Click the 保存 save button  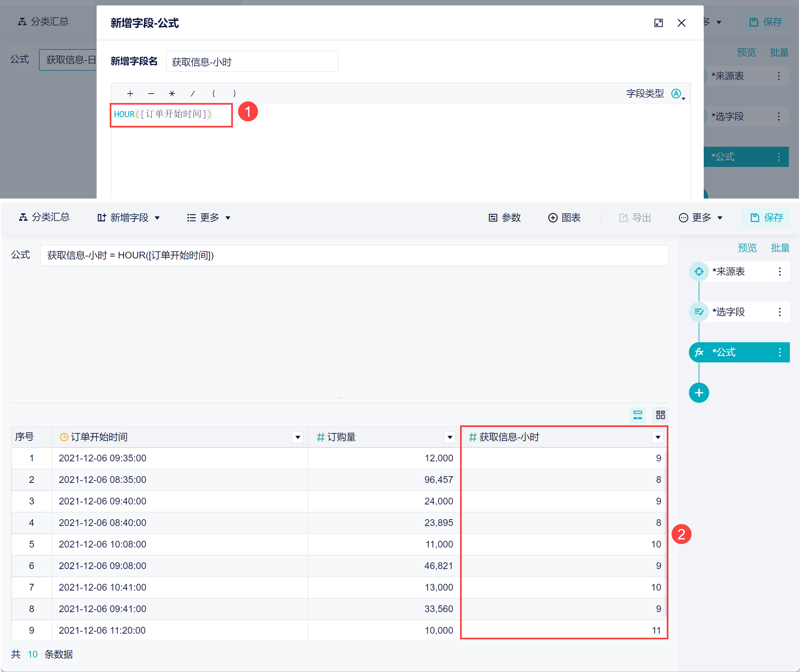pyautogui.click(x=766, y=217)
